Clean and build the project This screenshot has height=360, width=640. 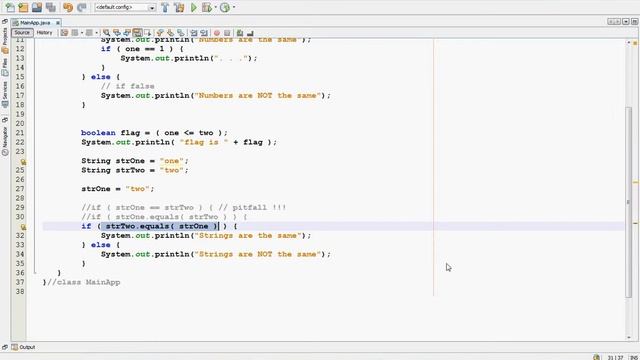click(x=179, y=7)
